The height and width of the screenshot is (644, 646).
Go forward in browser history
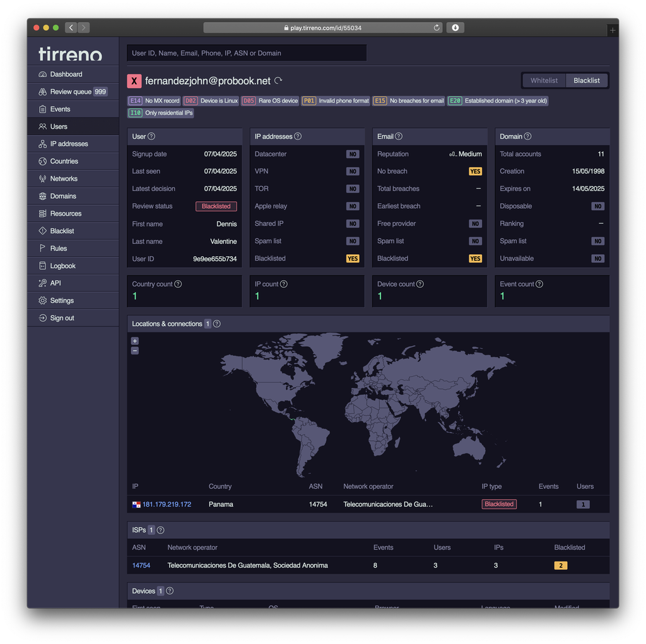(84, 28)
